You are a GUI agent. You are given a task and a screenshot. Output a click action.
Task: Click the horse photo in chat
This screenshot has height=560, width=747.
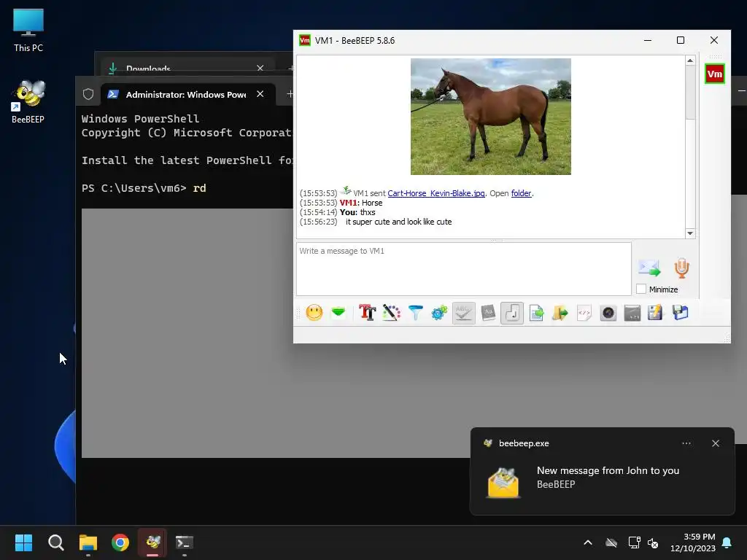[491, 117]
